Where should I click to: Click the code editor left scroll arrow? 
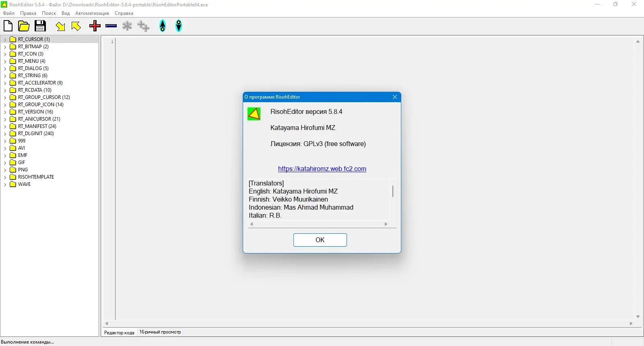pos(107,323)
